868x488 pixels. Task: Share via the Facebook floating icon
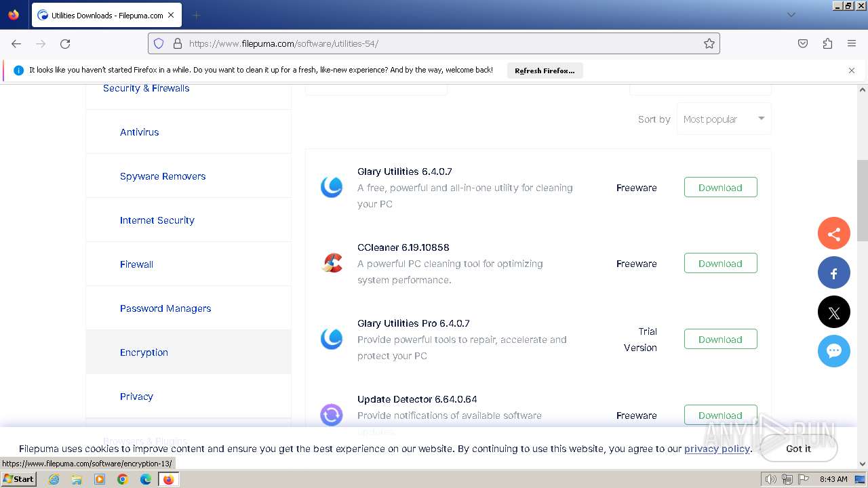point(834,273)
